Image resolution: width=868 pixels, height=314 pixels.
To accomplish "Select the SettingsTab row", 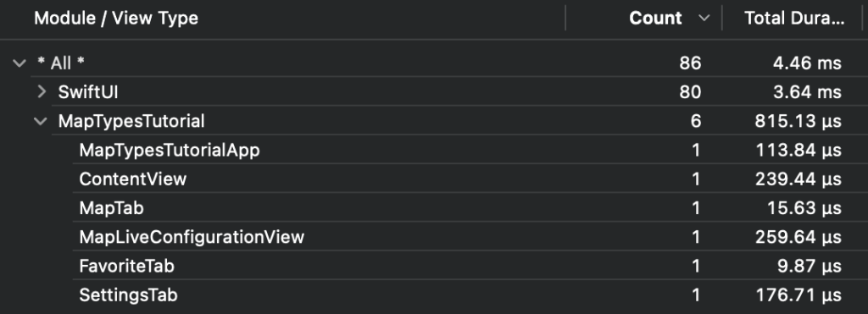I will (434, 295).
